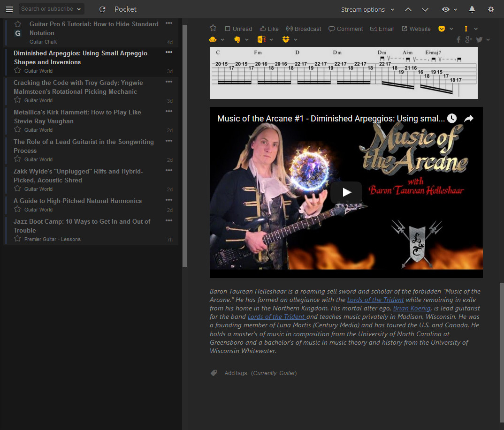The image size is (504, 430).
Task: Open more options for Zakk Wylde article
Action: pos(169,170)
